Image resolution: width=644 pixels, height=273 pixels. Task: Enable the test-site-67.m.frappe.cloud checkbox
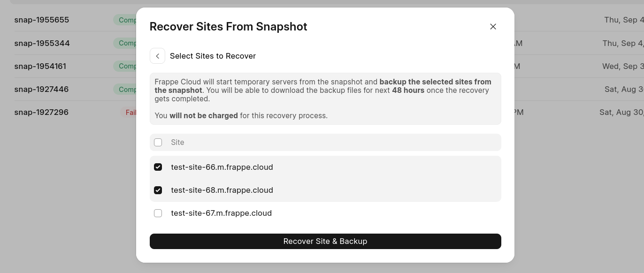pos(158,213)
